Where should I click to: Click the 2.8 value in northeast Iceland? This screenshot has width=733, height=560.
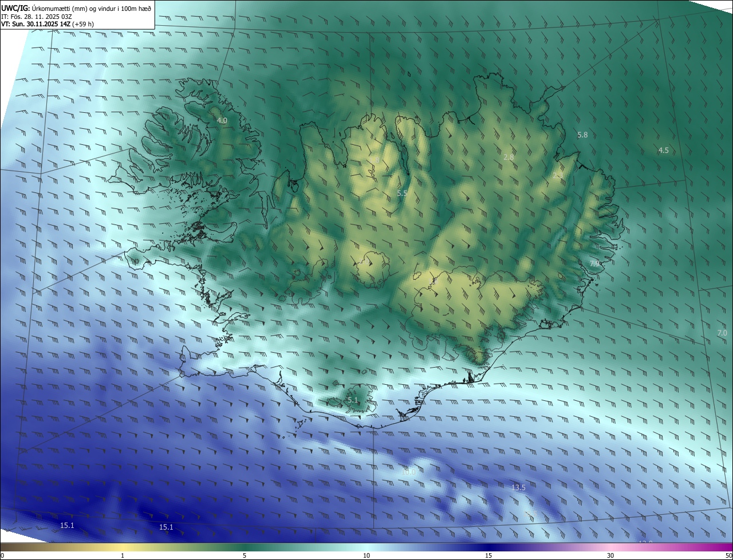(x=509, y=157)
